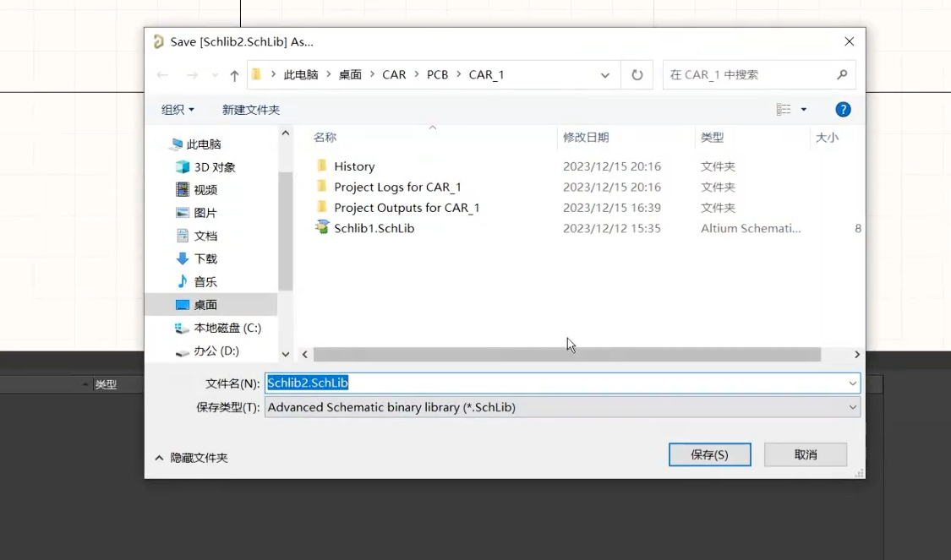Open the 组织 menu
The width and height of the screenshot is (951, 560).
(x=178, y=110)
